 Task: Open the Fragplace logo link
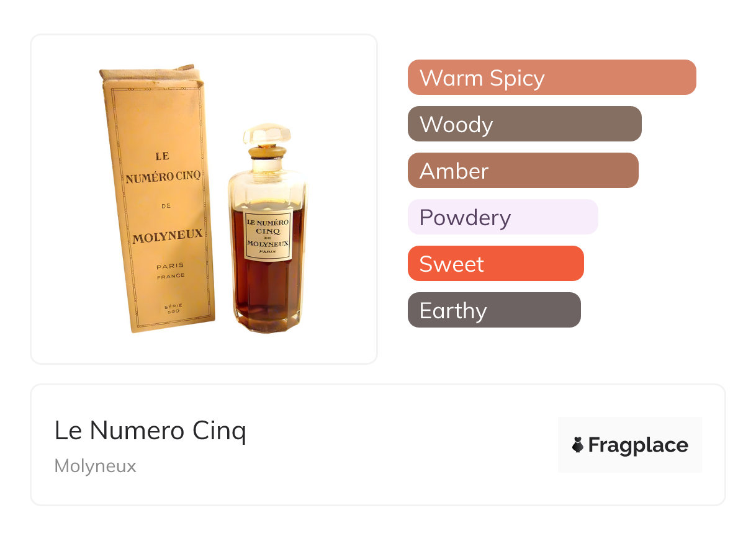(630, 445)
